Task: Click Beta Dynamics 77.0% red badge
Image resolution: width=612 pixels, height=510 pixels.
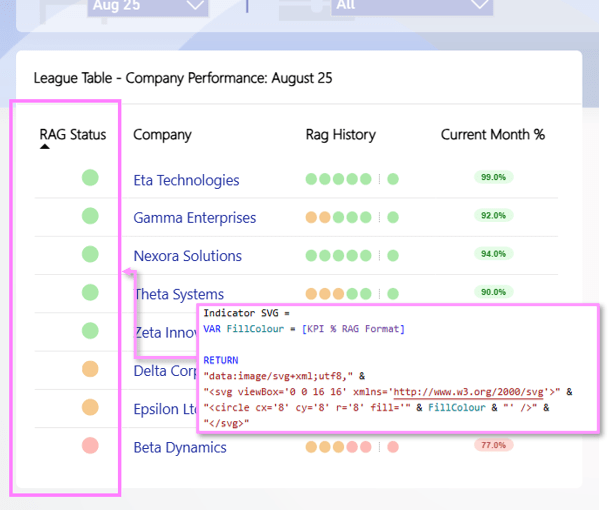Action: (x=493, y=445)
